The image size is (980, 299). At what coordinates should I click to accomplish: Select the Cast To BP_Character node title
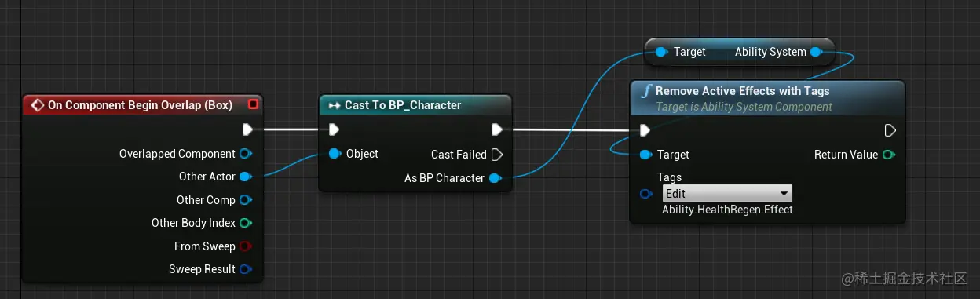tap(403, 105)
